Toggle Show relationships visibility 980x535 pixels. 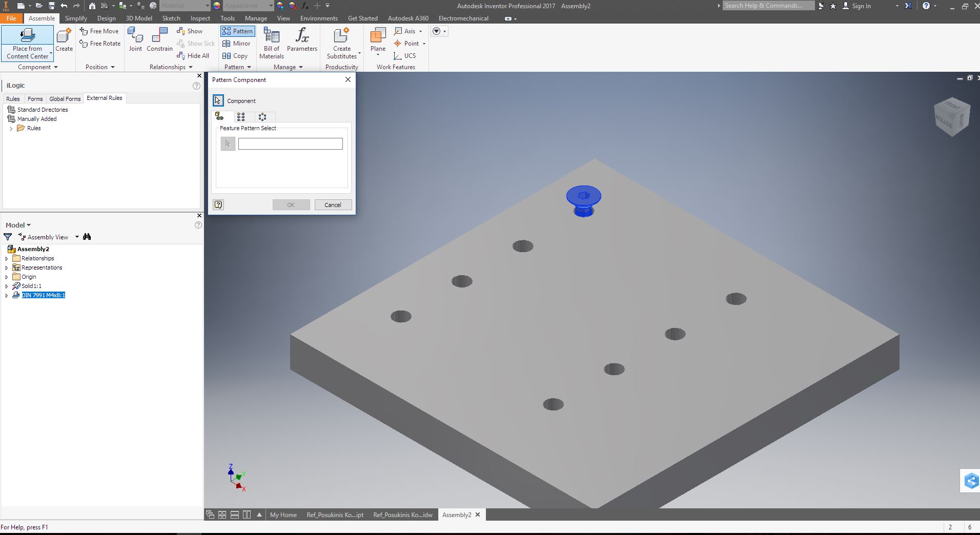point(190,31)
